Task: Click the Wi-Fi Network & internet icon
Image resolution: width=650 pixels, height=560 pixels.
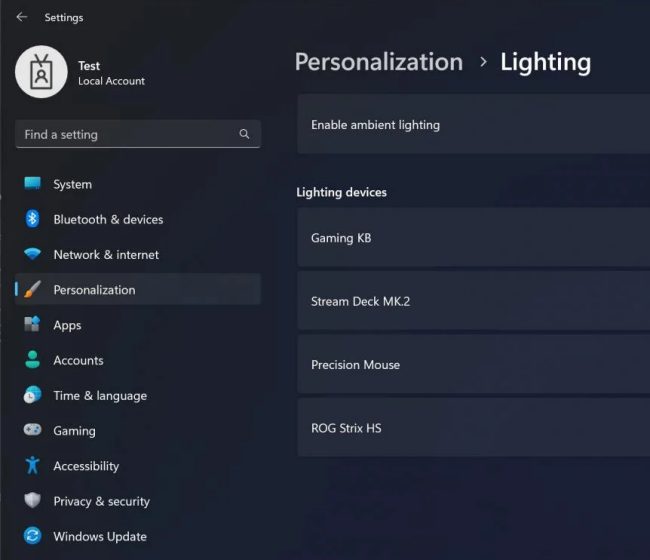Action: coord(32,254)
